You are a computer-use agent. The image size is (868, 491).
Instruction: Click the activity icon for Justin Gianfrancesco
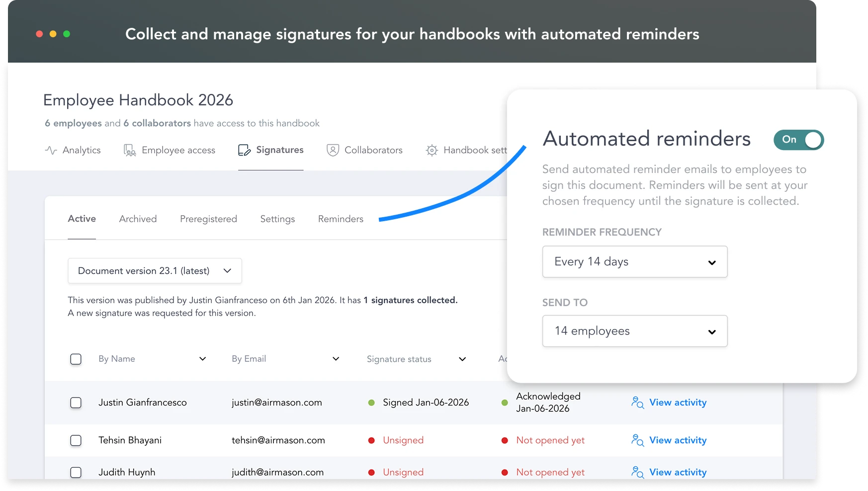[637, 402]
